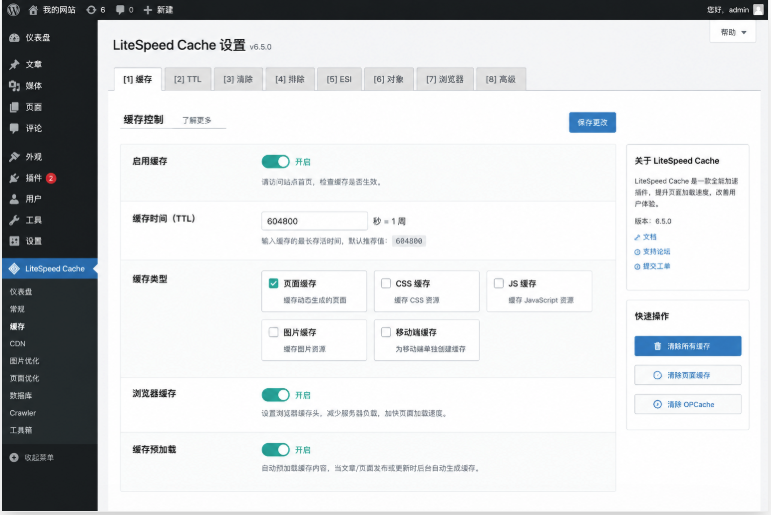Open the 仪表盘 dashboard icon in sidebar
This screenshot has width=771, height=515.
14,38
